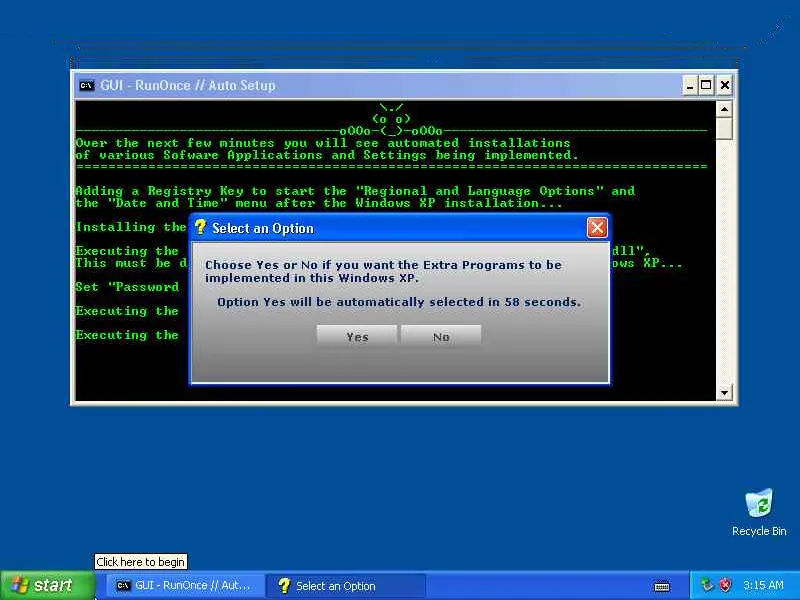Maximize the GUI - RunOnce console window
The image size is (800, 600).
(706, 85)
